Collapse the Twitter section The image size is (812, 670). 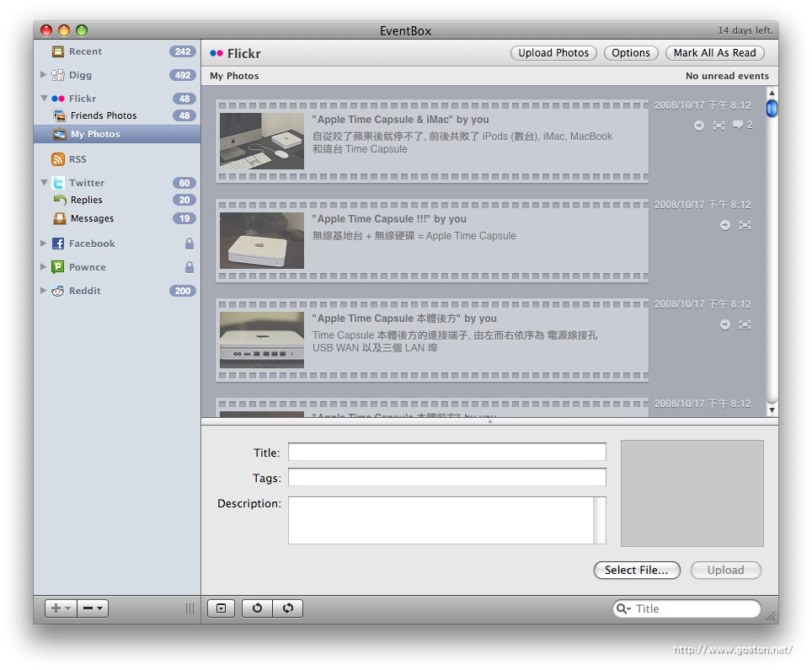(44, 182)
